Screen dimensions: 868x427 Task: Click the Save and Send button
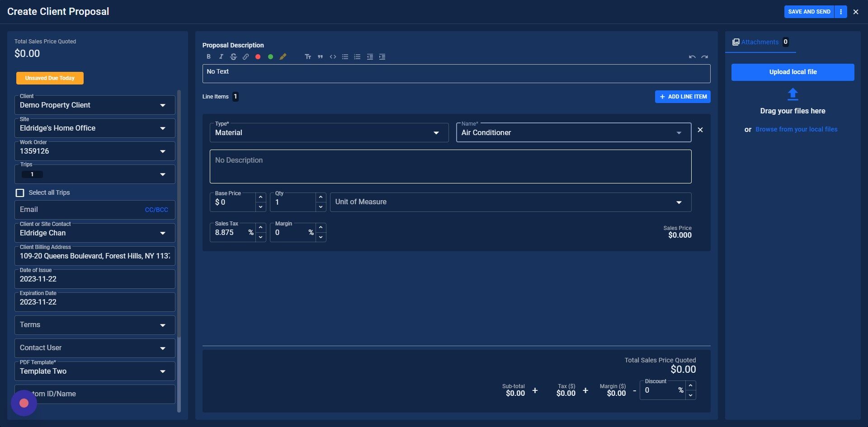(x=809, y=12)
